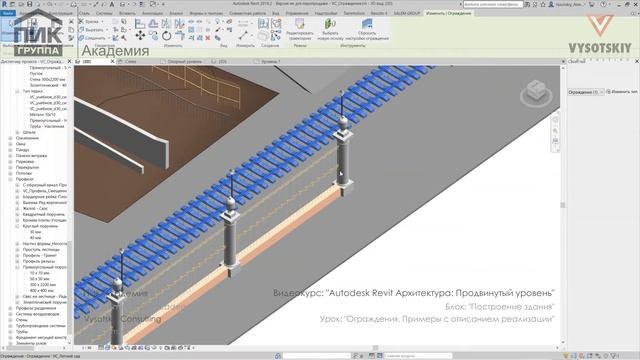Click the Save icon in quick access toolbar

[29, 4]
